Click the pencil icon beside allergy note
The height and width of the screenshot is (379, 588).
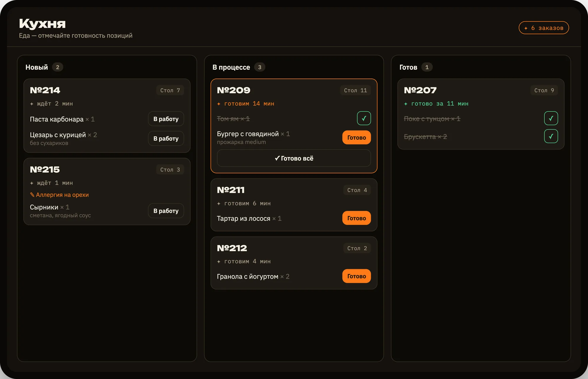coord(32,195)
